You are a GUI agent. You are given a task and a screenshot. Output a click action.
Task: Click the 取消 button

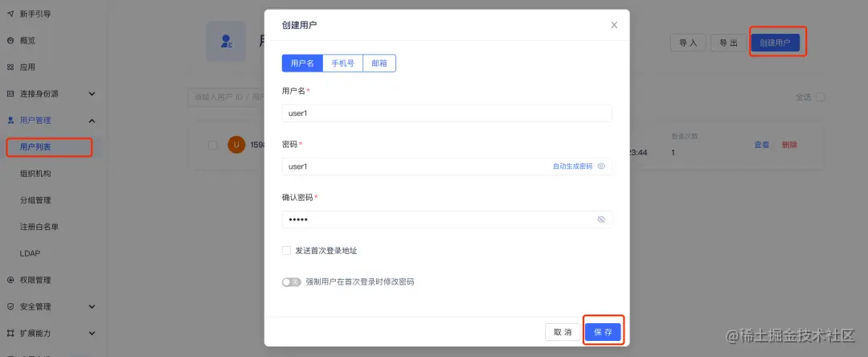(563, 332)
